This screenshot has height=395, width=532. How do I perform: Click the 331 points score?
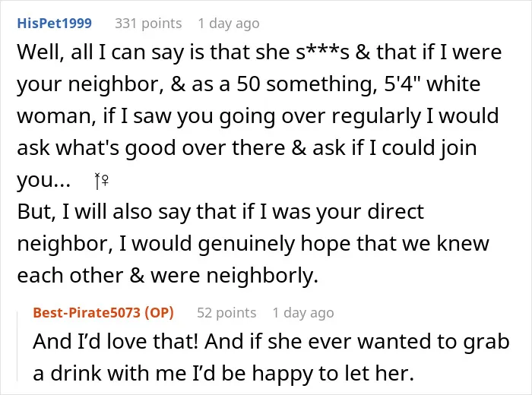click(x=148, y=24)
